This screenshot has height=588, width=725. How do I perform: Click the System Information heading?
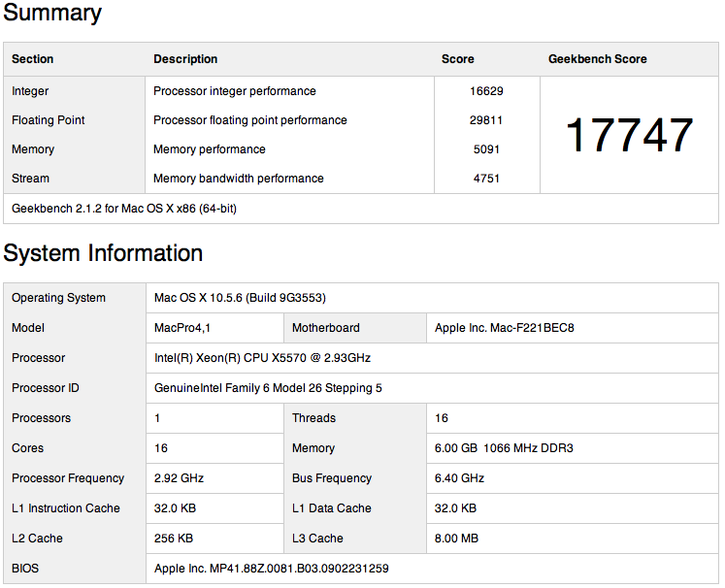click(103, 253)
